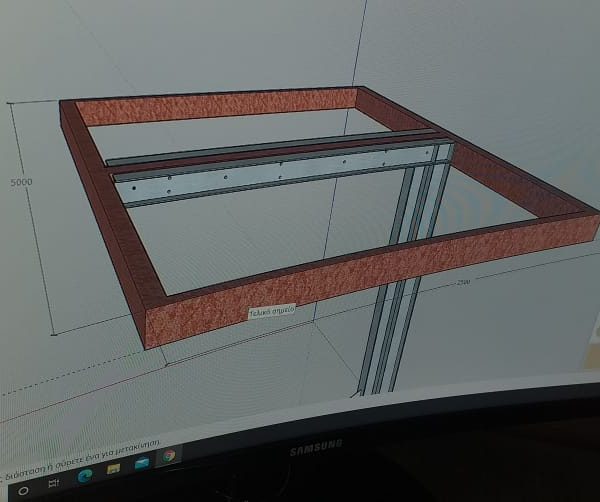Open Task View from the taskbar
Image resolution: width=600 pixels, height=502 pixels.
54,484
